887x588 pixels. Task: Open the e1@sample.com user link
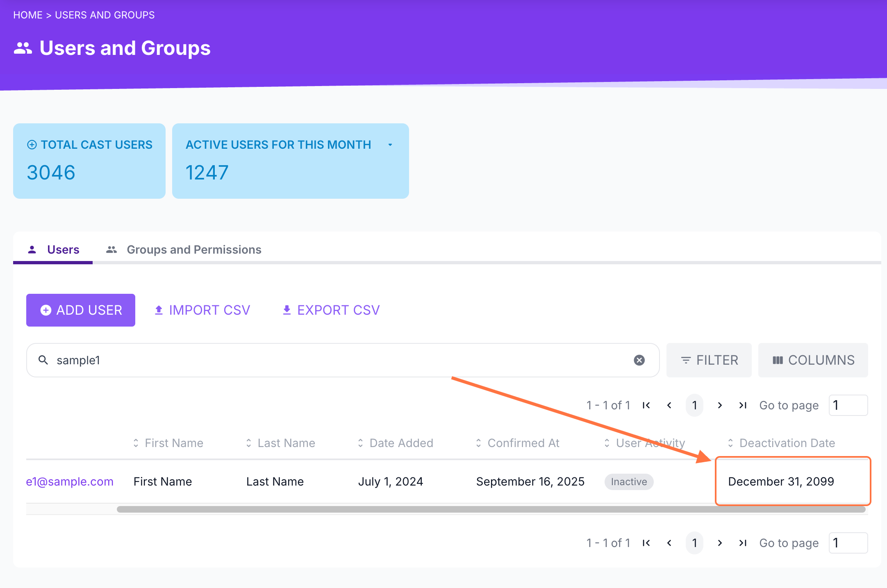[x=70, y=481]
